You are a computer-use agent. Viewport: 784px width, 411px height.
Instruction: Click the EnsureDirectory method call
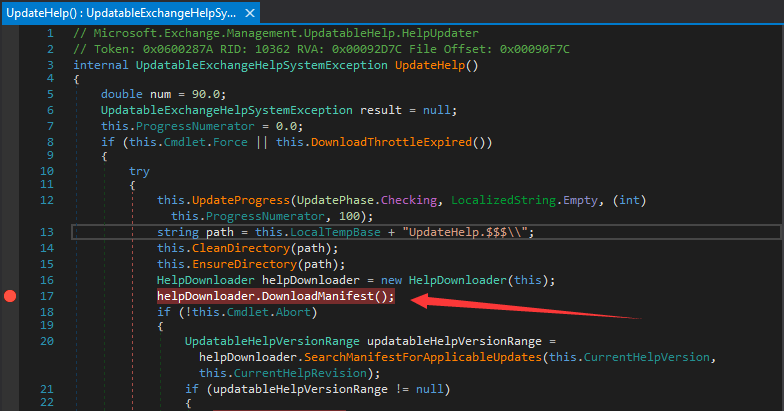244,264
